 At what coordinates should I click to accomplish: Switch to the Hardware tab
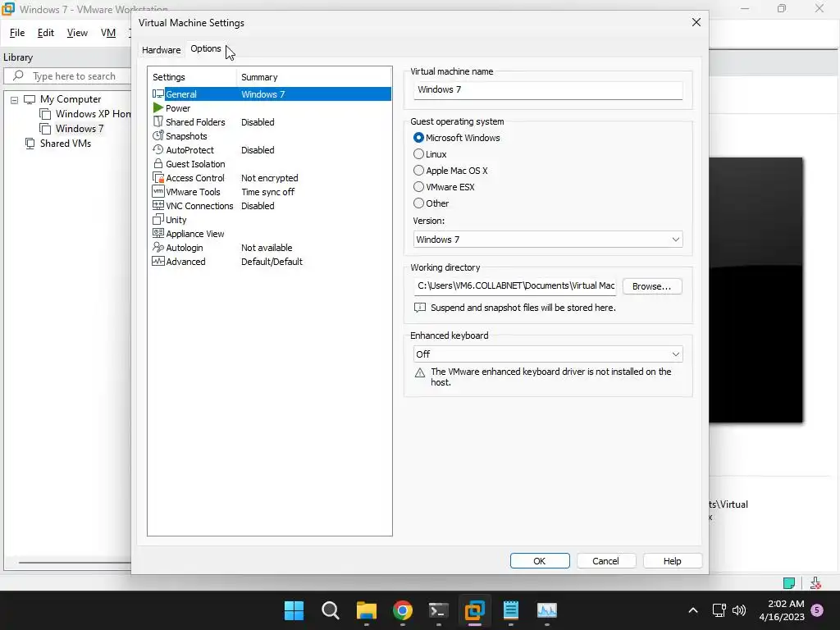(161, 50)
